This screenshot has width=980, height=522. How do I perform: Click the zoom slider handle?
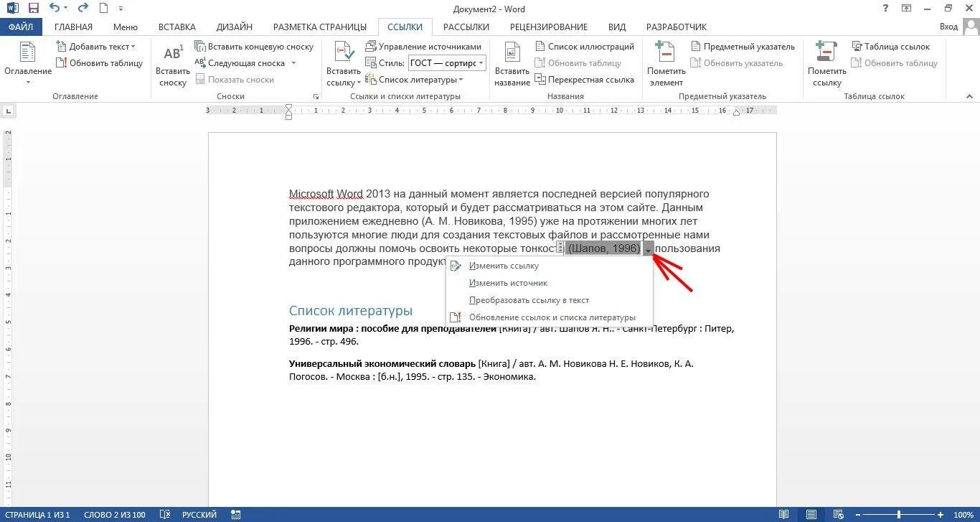coord(899,515)
